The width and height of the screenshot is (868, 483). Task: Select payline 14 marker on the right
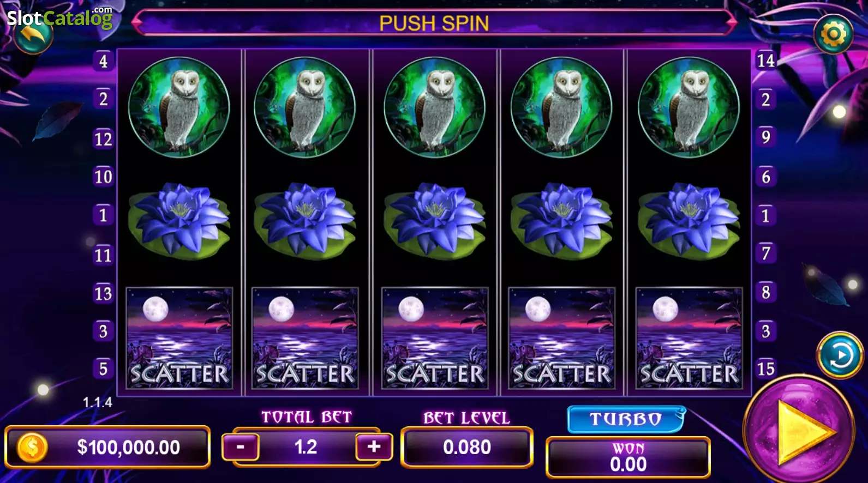click(x=765, y=61)
